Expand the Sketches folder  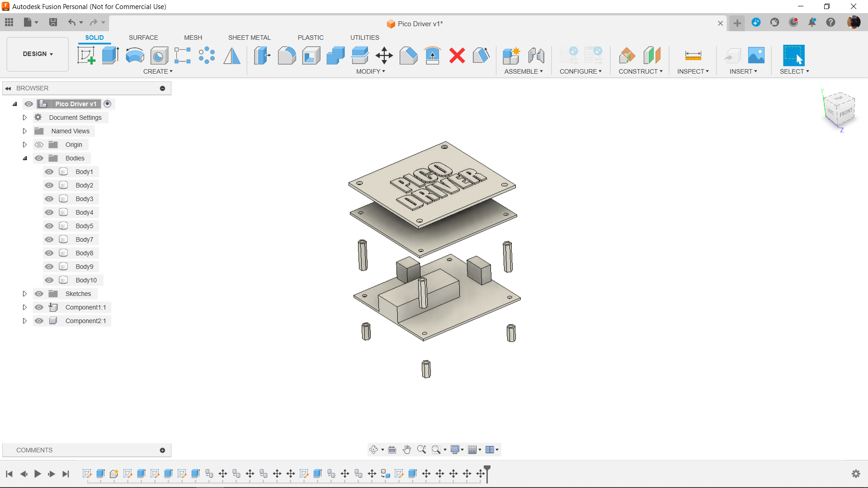[x=25, y=294]
